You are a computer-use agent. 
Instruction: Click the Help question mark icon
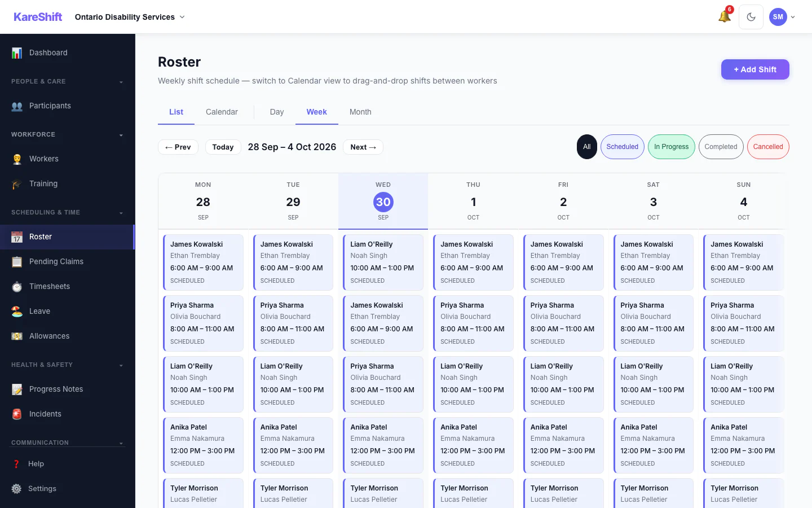(17, 464)
